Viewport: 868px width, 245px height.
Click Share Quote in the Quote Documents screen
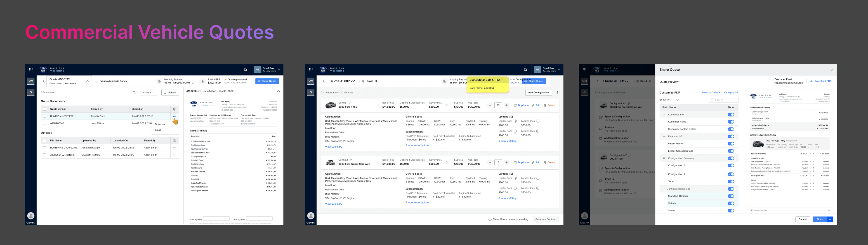267,81
